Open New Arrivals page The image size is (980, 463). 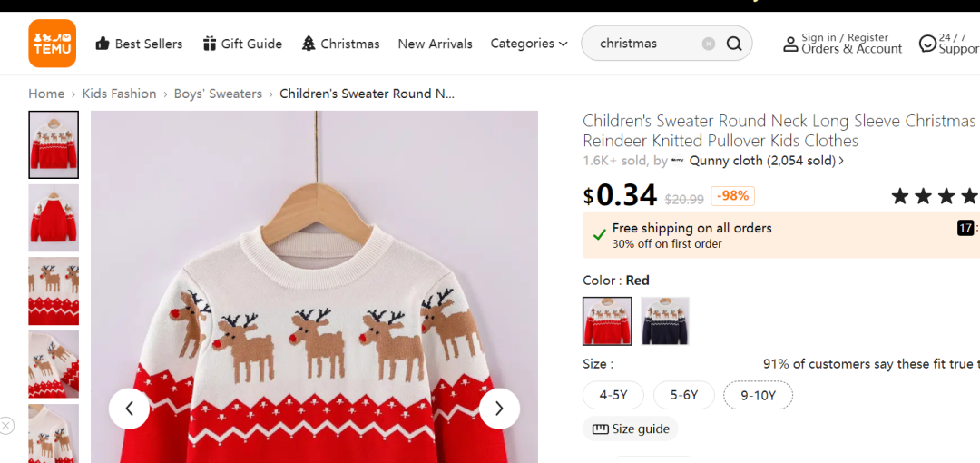coord(435,44)
